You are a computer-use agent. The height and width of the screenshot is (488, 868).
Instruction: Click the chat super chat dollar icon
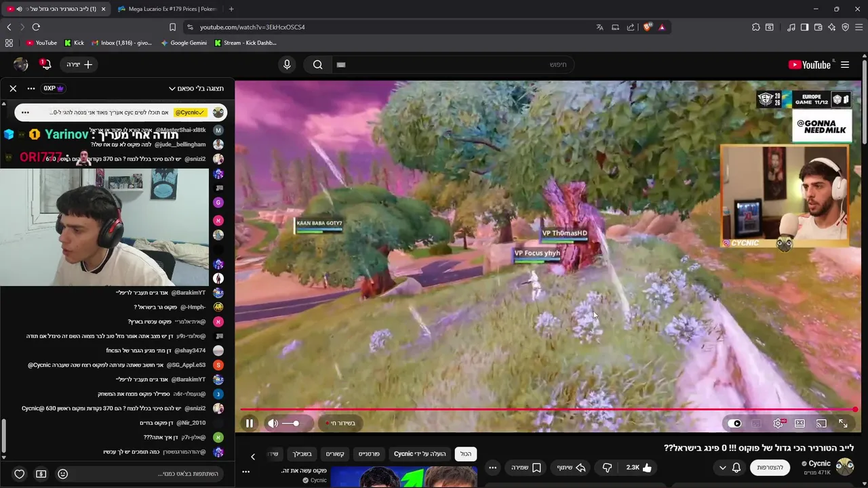point(41,474)
